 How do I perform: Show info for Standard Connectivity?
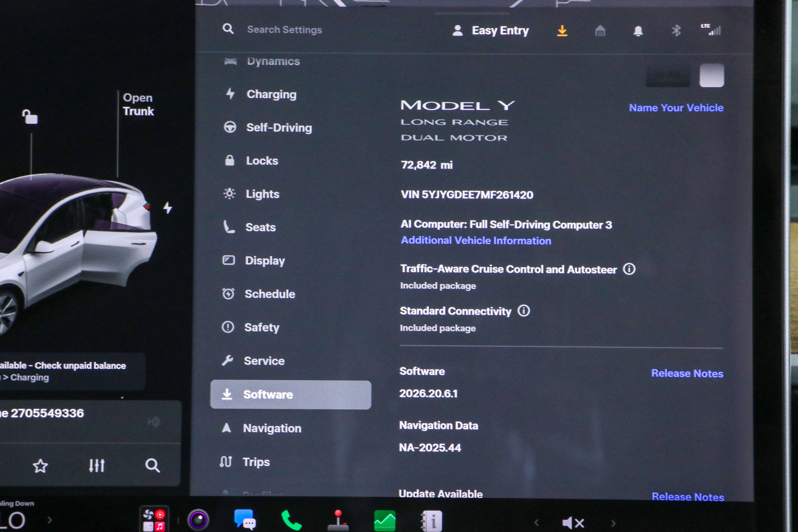tap(524, 311)
